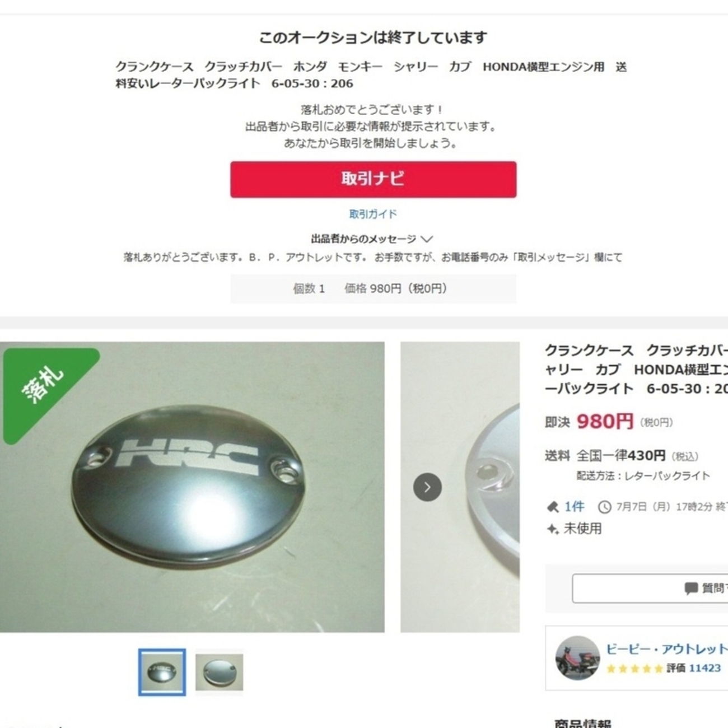Click the seller's five star rating
Screen dimensions: 728x728
tap(634, 669)
